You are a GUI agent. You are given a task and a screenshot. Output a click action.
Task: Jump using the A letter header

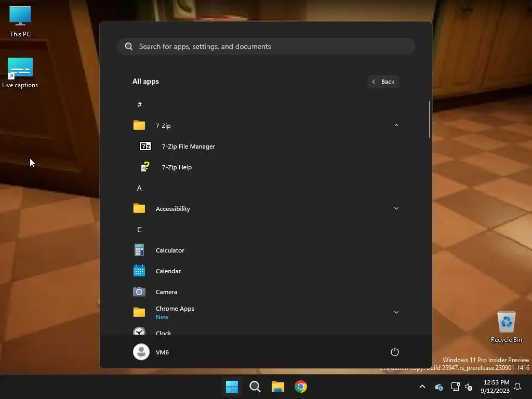[139, 188]
